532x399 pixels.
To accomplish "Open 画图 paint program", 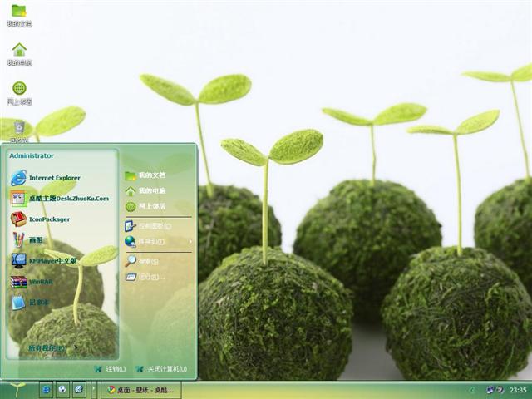I will [27, 240].
